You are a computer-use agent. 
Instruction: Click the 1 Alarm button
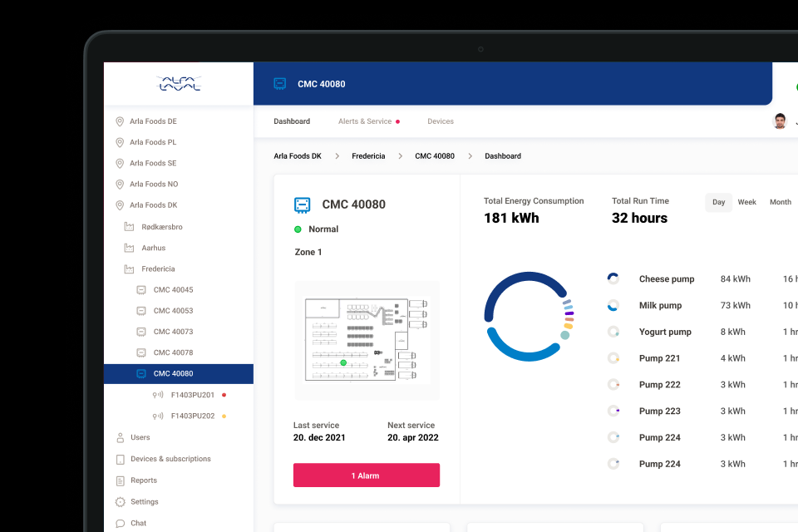pos(367,475)
